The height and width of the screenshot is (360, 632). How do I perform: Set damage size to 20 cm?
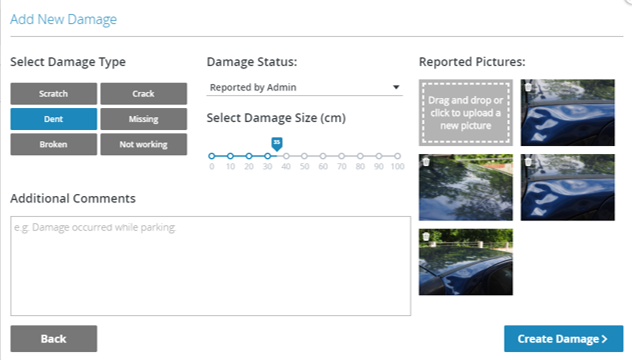point(249,156)
